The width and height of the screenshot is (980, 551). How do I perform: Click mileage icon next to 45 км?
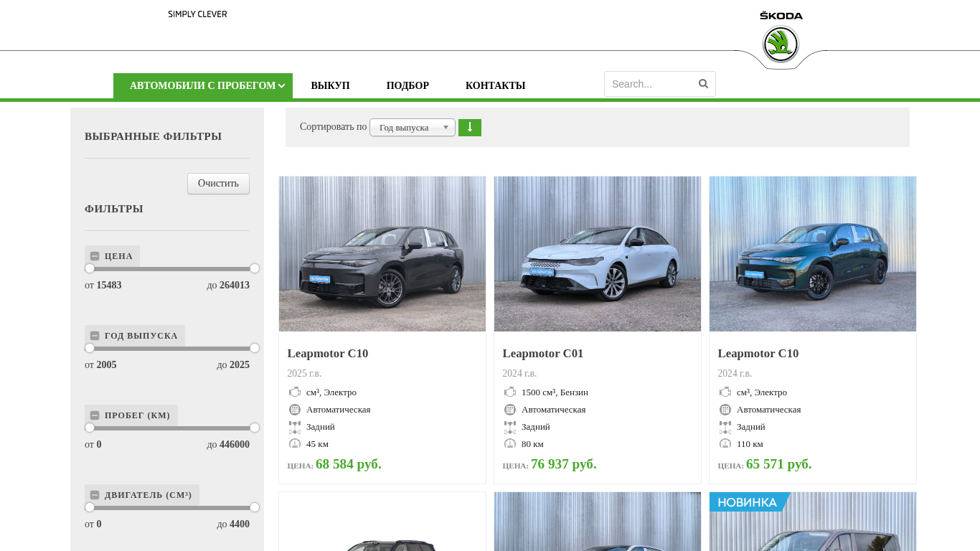[x=295, y=444]
